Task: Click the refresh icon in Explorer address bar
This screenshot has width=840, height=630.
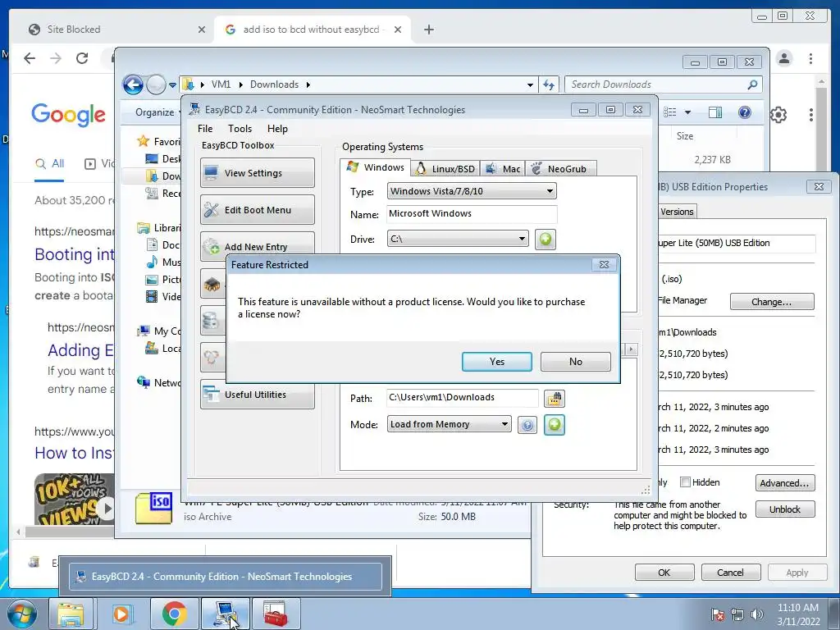Action: [x=549, y=84]
